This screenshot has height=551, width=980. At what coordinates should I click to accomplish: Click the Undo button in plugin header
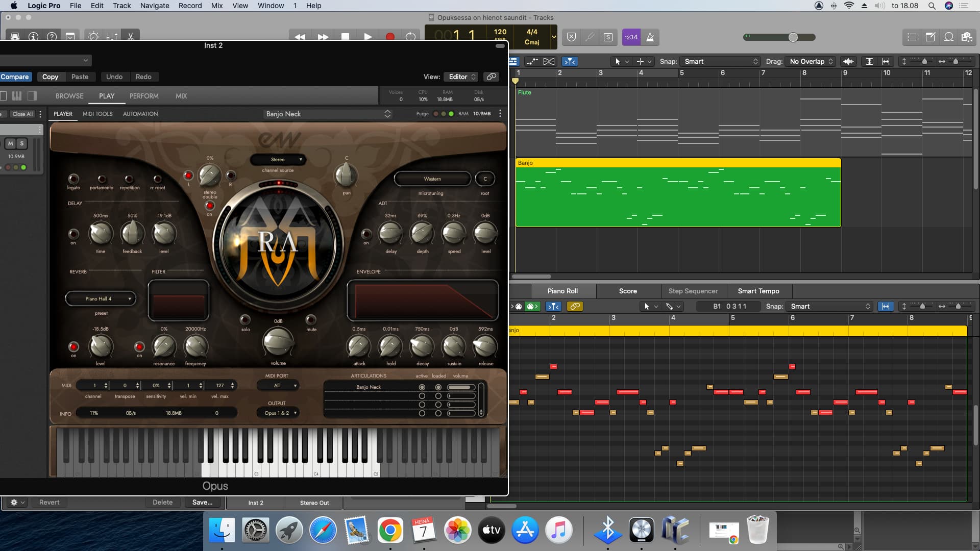click(114, 77)
